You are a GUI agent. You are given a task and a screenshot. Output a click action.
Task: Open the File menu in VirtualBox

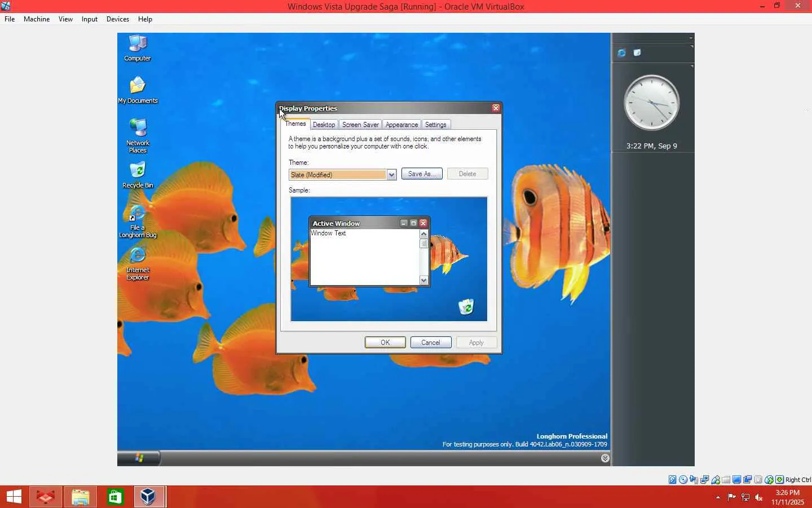tap(10, 19)
